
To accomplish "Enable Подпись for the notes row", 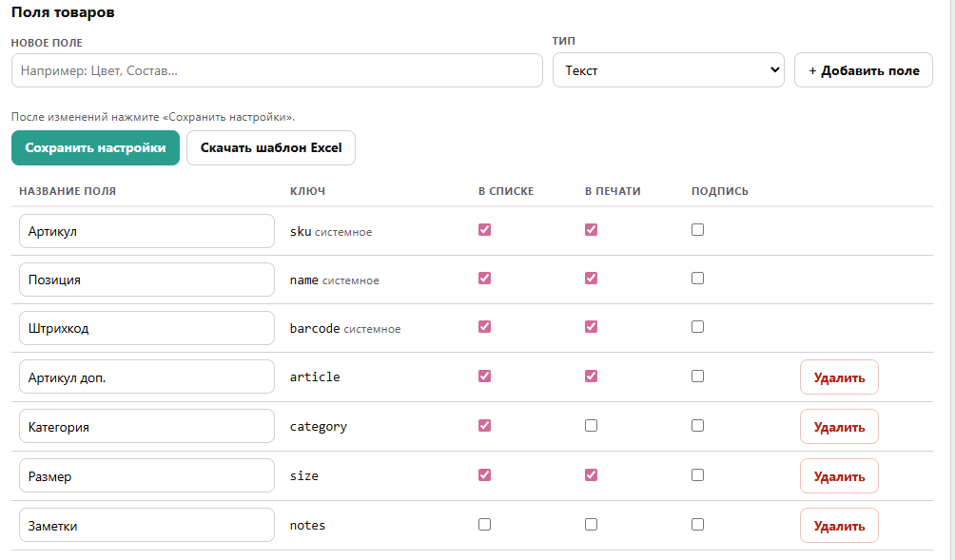I will [698, 524].
